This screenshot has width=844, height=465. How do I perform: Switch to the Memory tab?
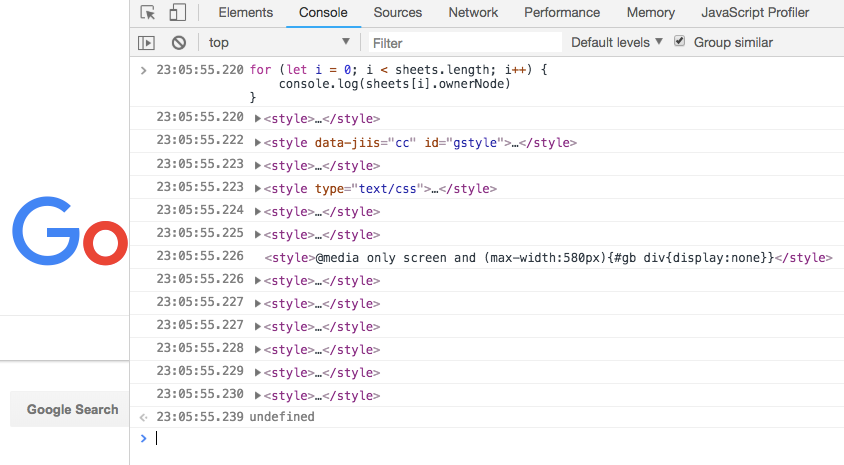tap(650, 13)
